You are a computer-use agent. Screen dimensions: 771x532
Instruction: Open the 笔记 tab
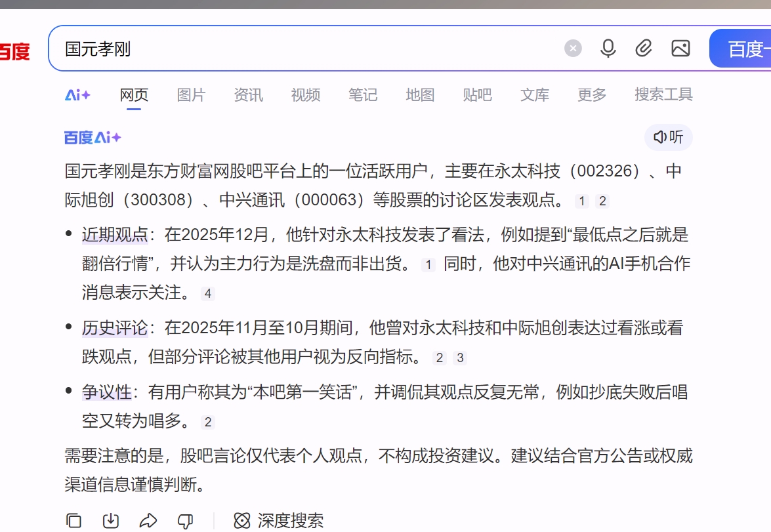pyautogui.click(x=363, y=94)
